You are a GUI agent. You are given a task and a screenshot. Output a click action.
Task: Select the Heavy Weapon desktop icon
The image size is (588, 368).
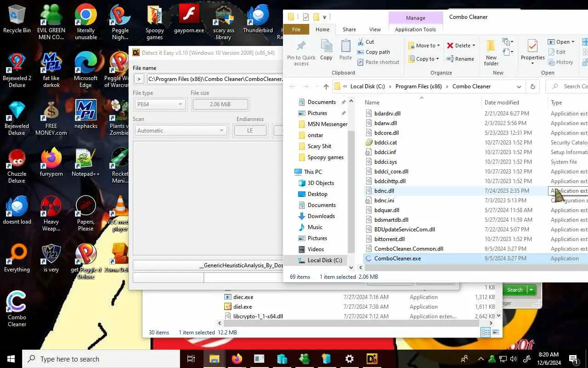(x=51, y=213)
